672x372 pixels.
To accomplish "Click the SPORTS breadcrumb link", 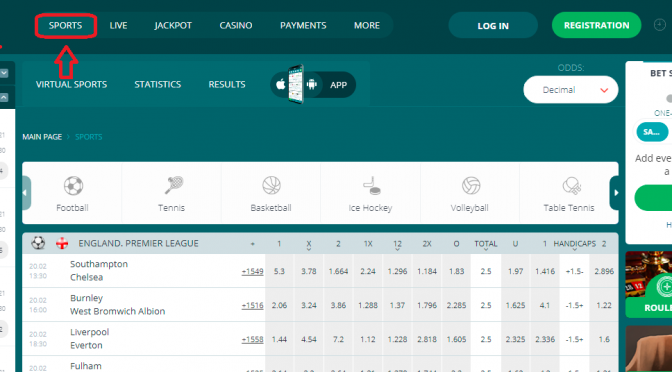I will click(89, 137).
